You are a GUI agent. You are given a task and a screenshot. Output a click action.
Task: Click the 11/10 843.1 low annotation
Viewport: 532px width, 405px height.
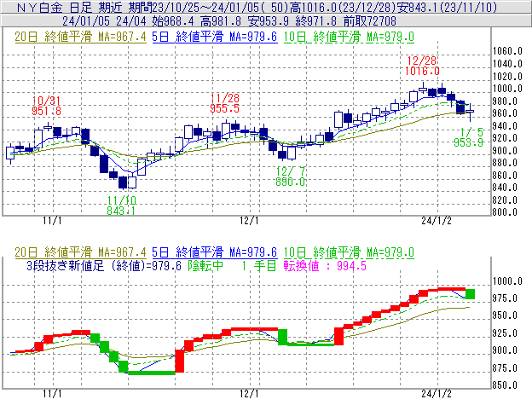pyautogui.click(x=121, y=205)
